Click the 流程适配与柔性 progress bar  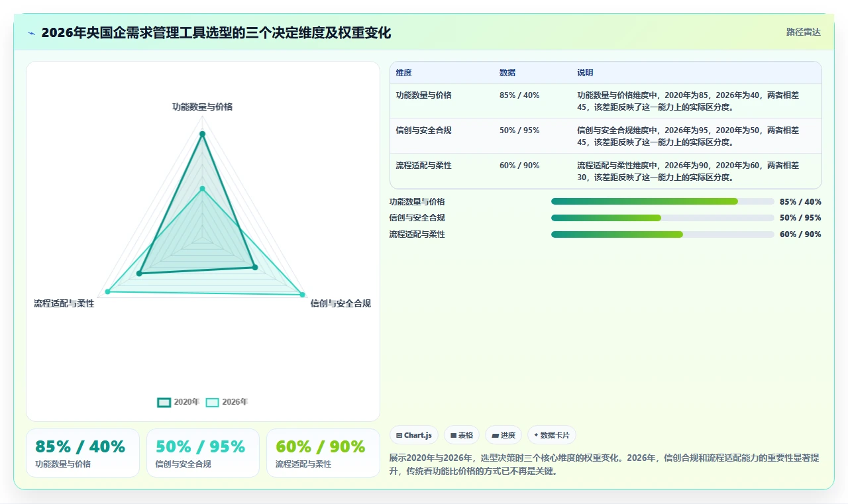click(662, 234)
